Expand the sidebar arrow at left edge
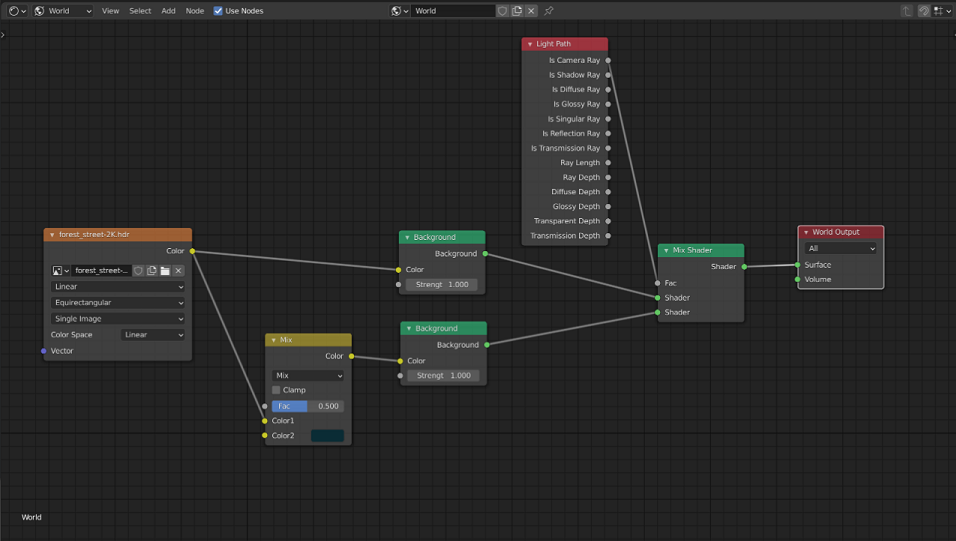The height and width of the screenshot is (541, 956). pos(3,35)
